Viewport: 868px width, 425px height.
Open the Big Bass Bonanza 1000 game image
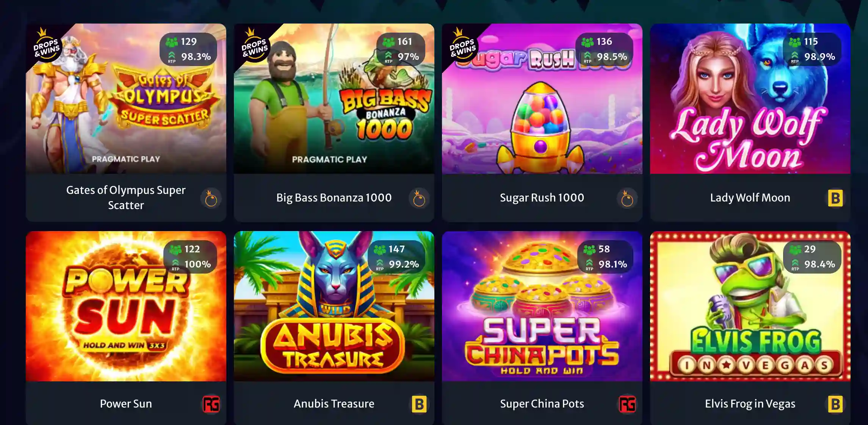point(334,99)
